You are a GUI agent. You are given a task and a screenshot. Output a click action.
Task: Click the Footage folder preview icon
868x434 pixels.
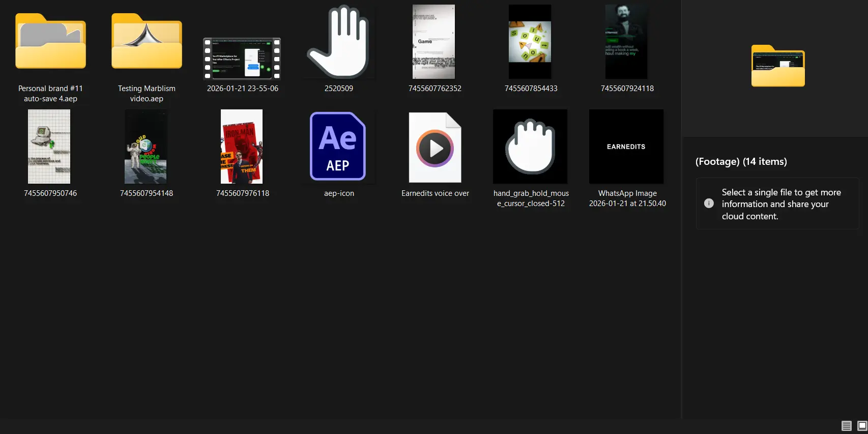778,66
